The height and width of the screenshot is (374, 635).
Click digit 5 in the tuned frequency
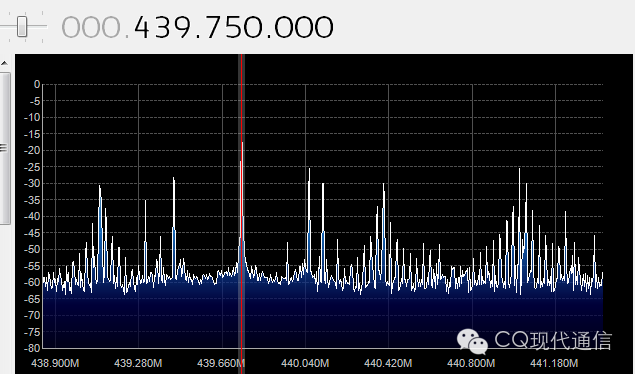[233, 28]
